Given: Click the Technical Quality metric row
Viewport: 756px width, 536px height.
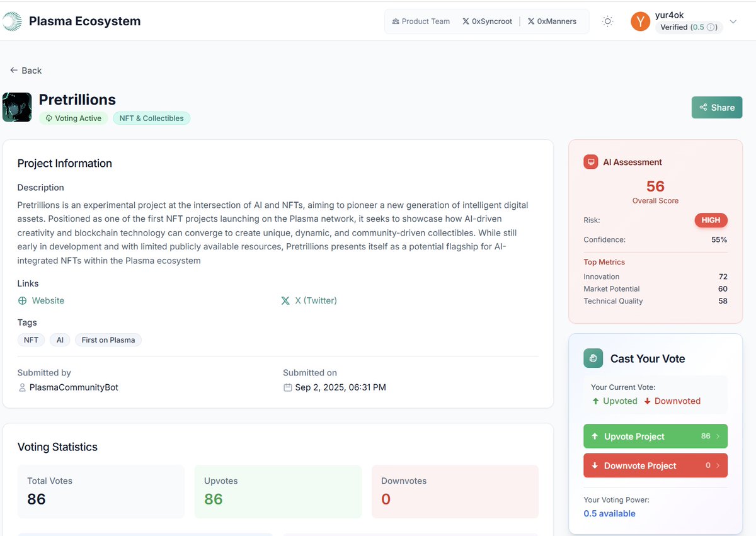Looking at the screenshot, I should click(655, 301).
